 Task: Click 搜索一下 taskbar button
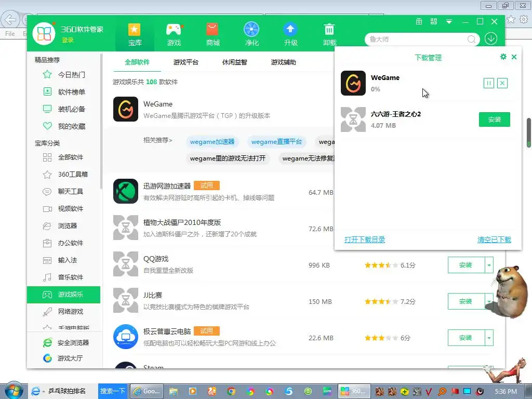[113, 391]
